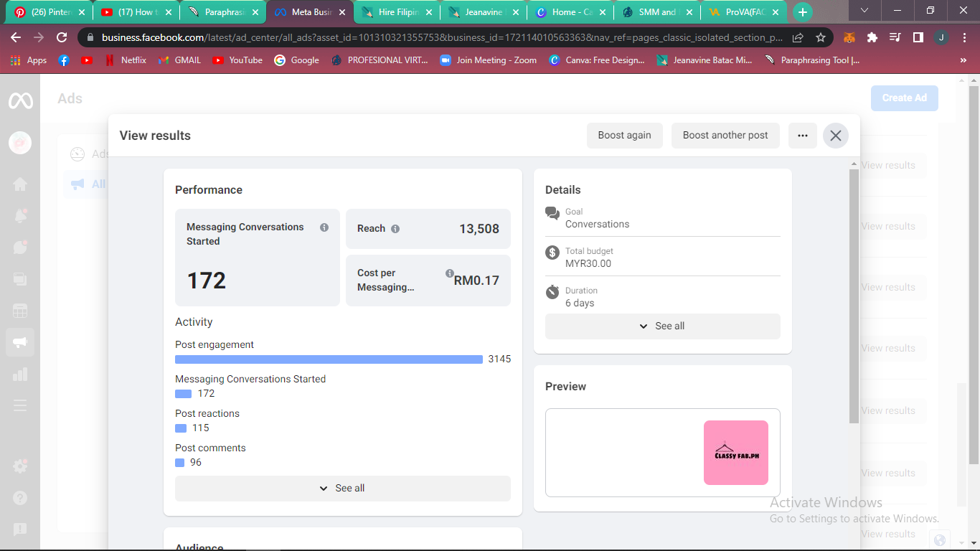980x551 pixels.
Task: Click the Reach value 13,508
Action: (479, 229)
